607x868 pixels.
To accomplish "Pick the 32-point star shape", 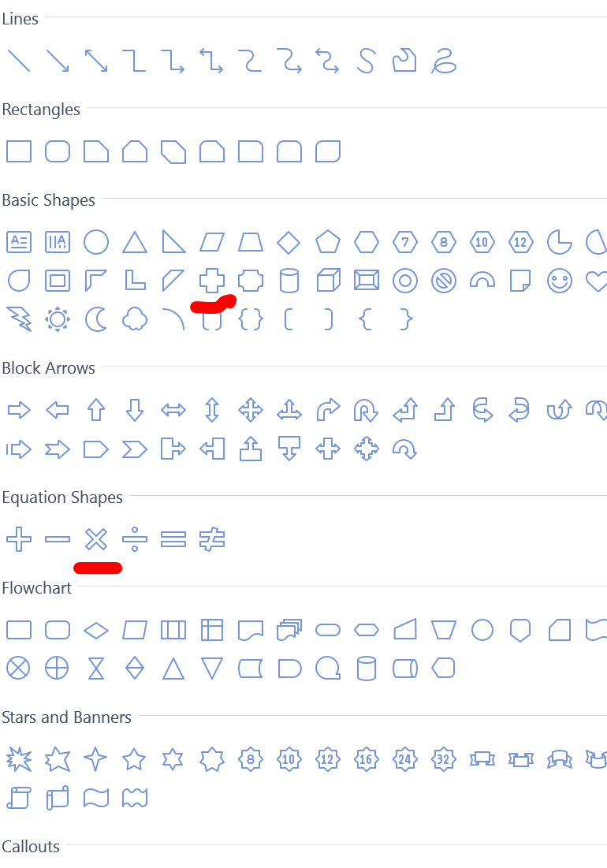I will [444, 759].
